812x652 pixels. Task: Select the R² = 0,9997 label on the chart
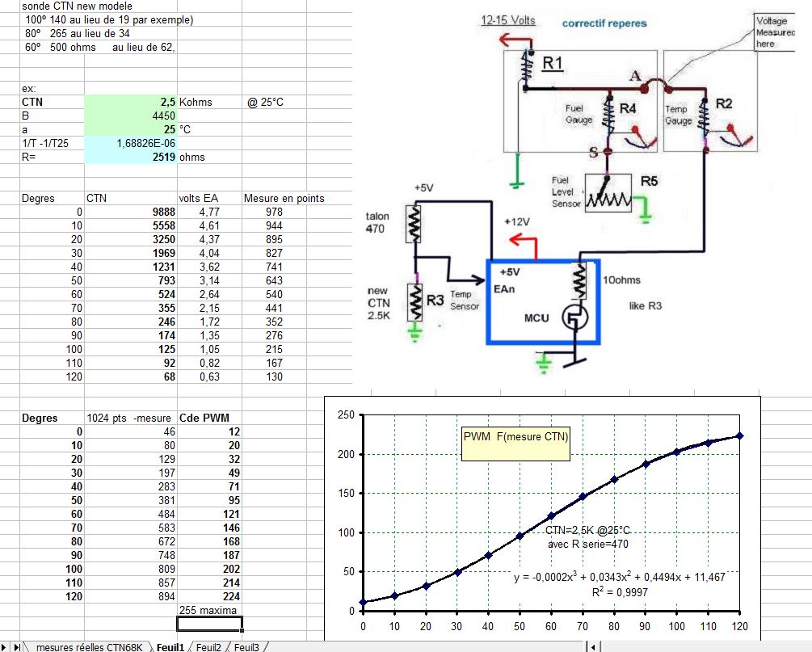point(620,592)
